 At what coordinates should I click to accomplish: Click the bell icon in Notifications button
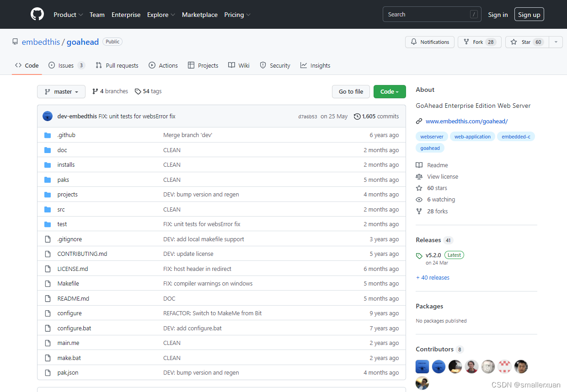click(x=414, y=42)
